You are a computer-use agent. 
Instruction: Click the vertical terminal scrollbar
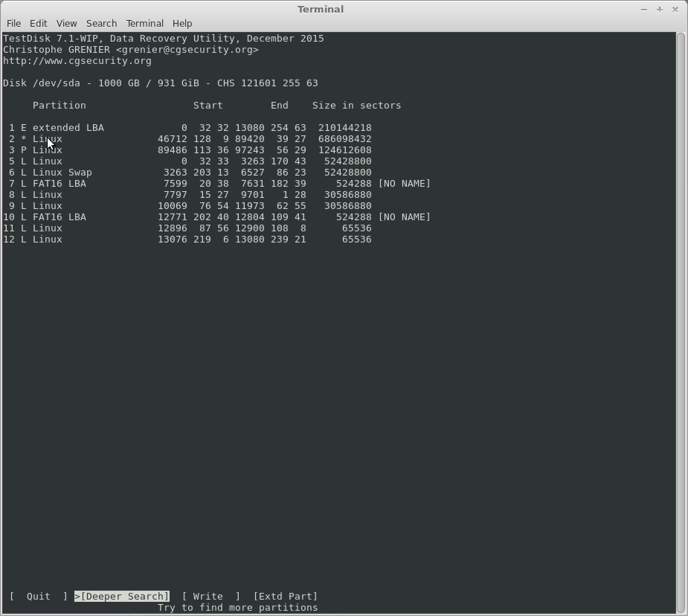point(681,320)
